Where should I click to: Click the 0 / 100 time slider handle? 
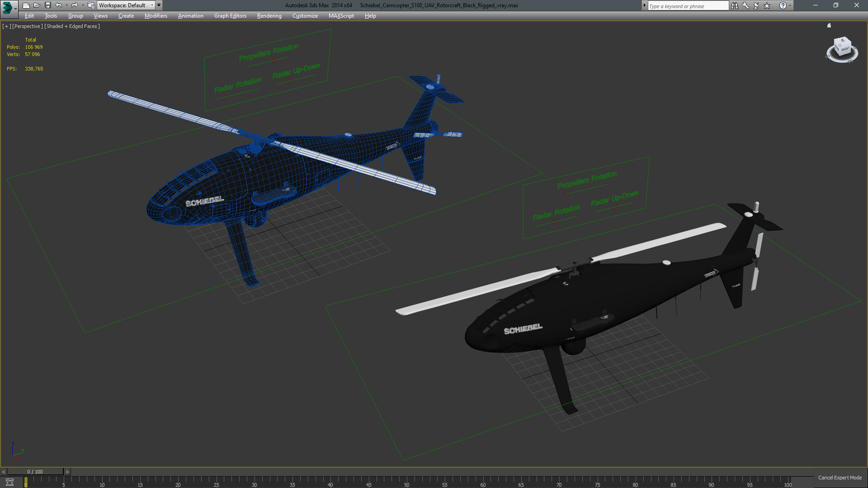pyautogui.click(x=35, y=472)
